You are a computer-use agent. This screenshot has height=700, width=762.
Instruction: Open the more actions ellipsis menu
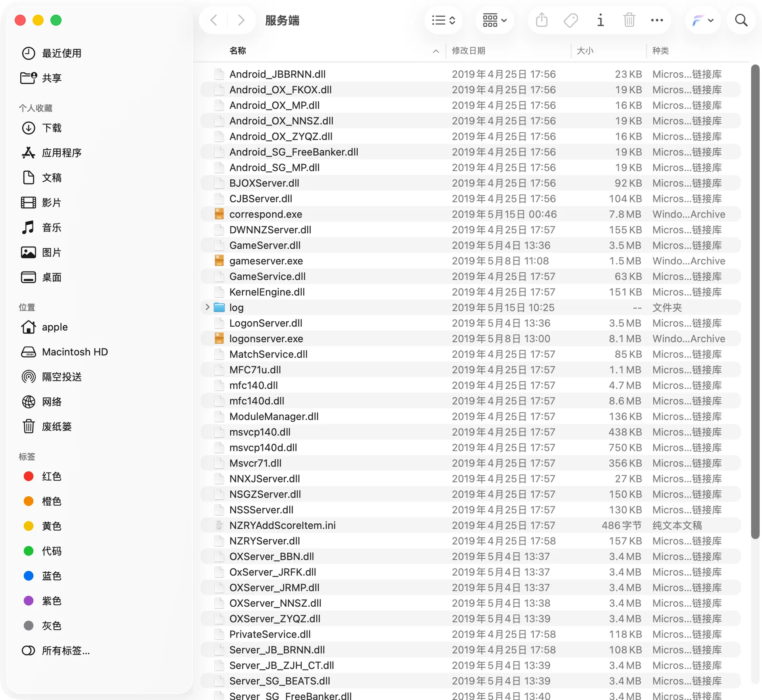(657, 20)
